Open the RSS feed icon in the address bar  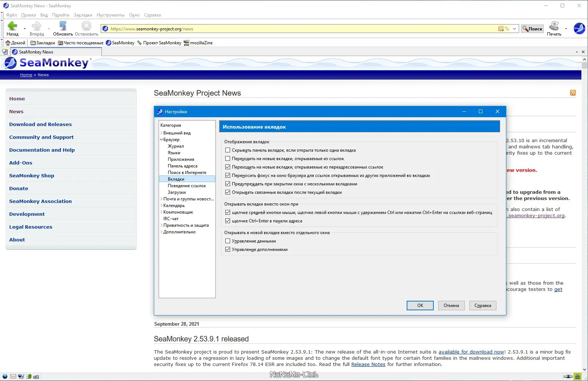tap(501, 29)
